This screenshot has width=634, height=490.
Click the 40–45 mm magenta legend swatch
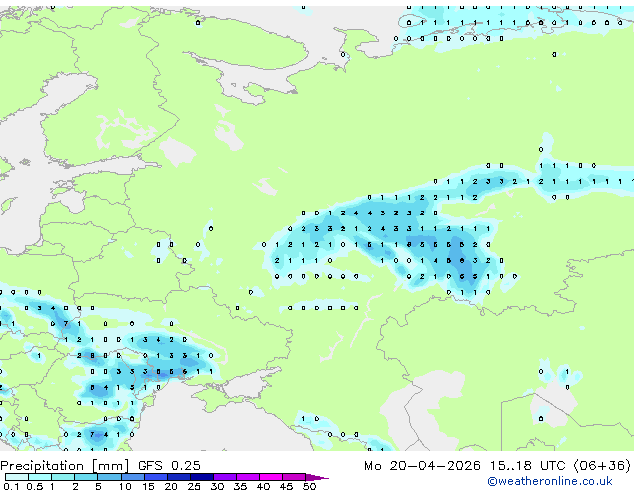point(271,477)
